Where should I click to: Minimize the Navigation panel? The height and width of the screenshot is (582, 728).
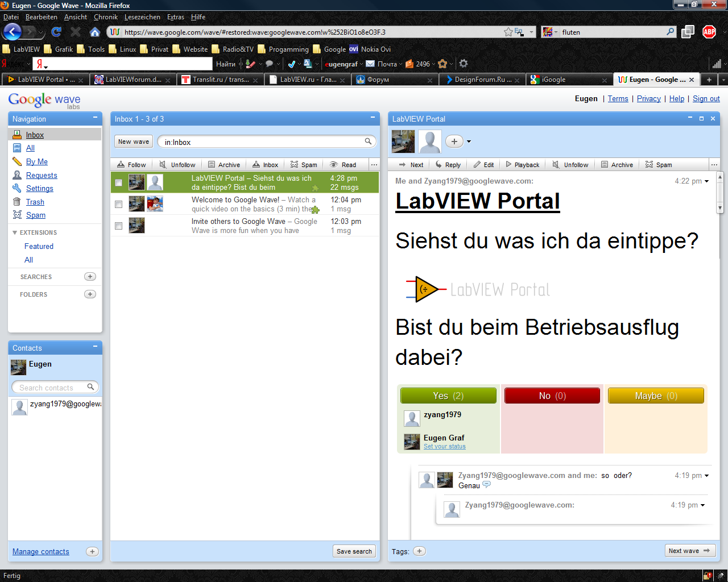95,118
